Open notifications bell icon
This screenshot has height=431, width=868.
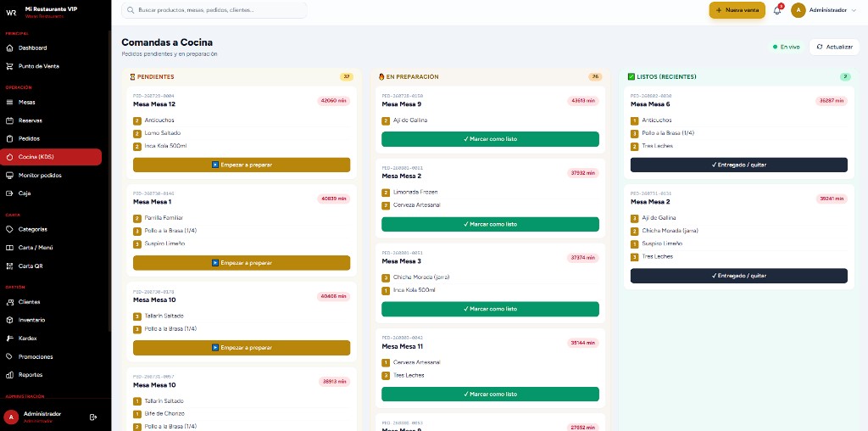point(777,10)
